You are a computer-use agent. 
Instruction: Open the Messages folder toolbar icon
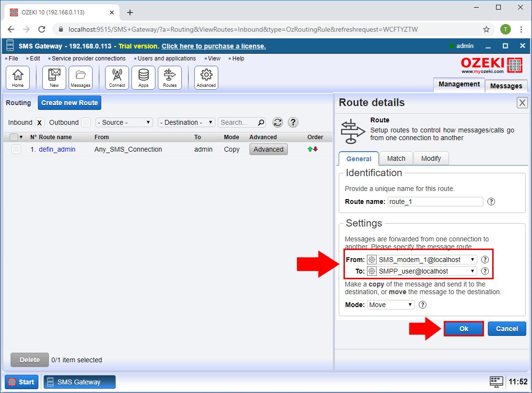click(x=81, y=77)
